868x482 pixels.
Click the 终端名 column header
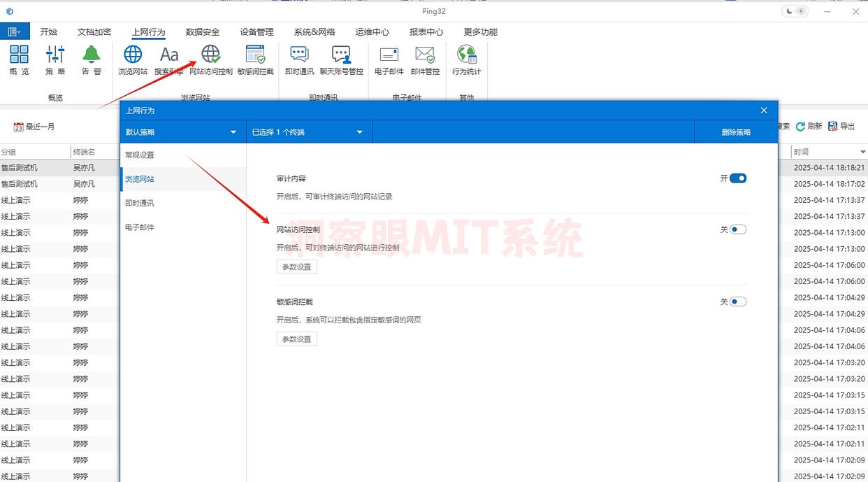[94, 152]
